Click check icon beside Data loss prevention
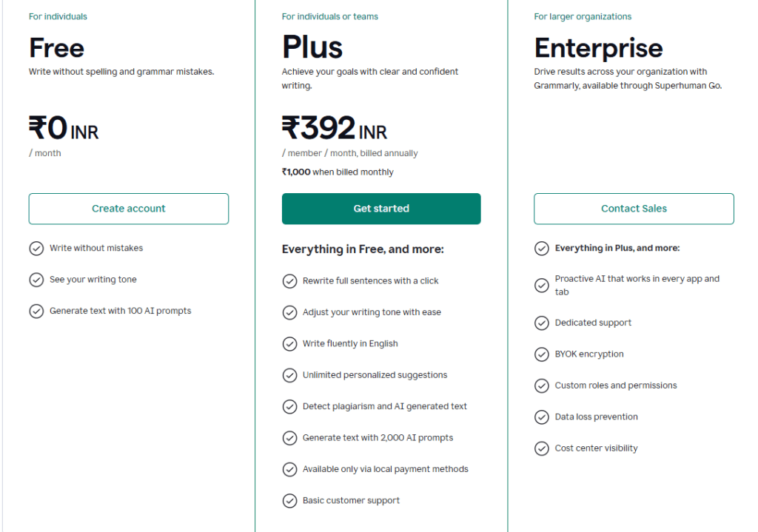 coord(542,417)
